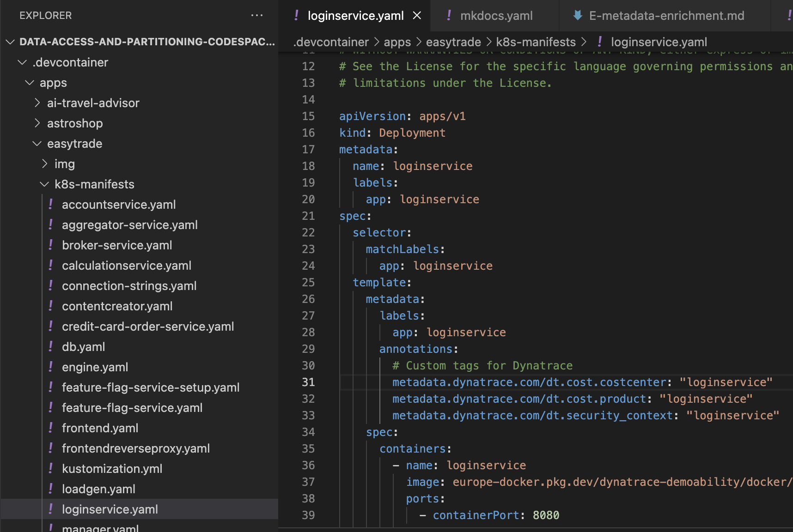Click the YAML icon beside db.yaml
Image resolution: width=793 pixels, height=532 pixels.
click(x=51, y=347)
